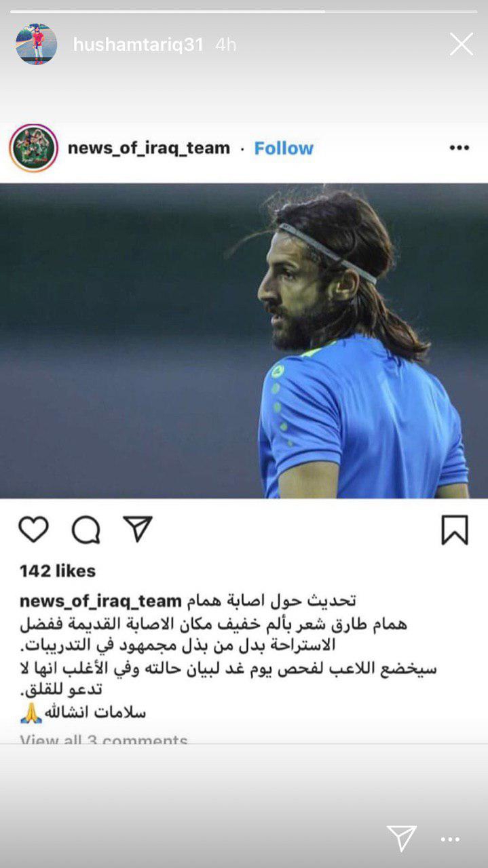Open news_of_iraq_team profile avatar
This screenshot has width=488, height=868.
33,148
